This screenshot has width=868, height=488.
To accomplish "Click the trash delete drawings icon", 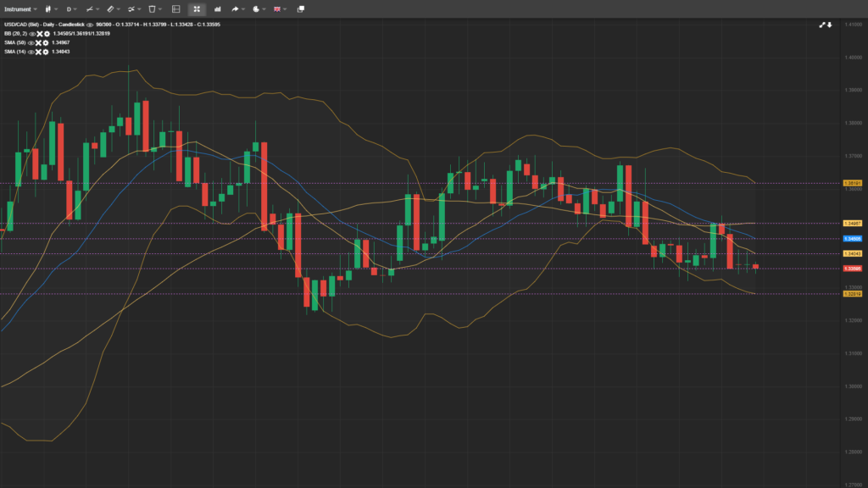I will [x=152, y=8].
